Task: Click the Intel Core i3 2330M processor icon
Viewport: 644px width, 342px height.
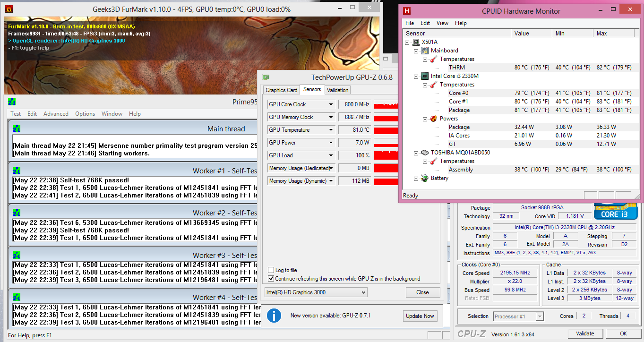Action: [x=426, y=76]
